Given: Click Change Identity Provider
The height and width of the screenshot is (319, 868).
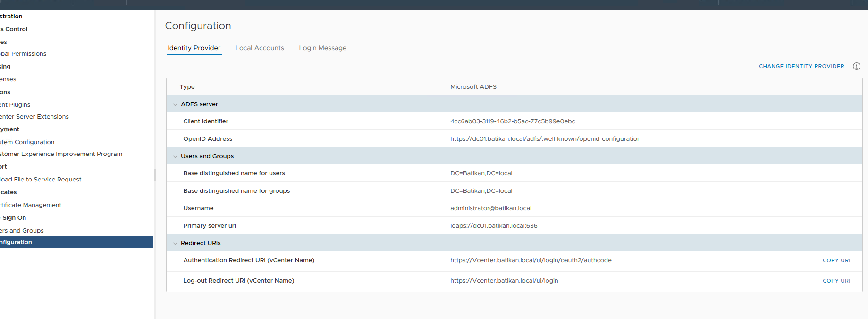Looking at the screenshot, I should click(801, 66).
